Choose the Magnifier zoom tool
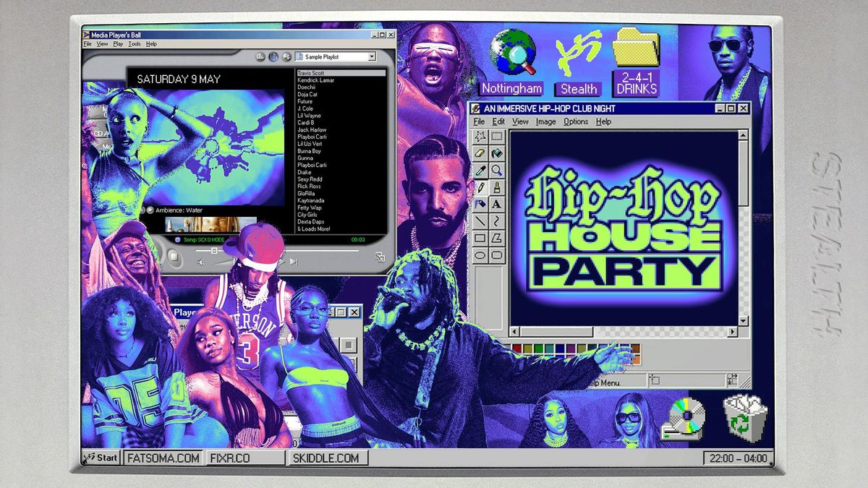Image resolution: width=868 pixels, height=488 pixels. pyautogui.click(x=497, y=170)
